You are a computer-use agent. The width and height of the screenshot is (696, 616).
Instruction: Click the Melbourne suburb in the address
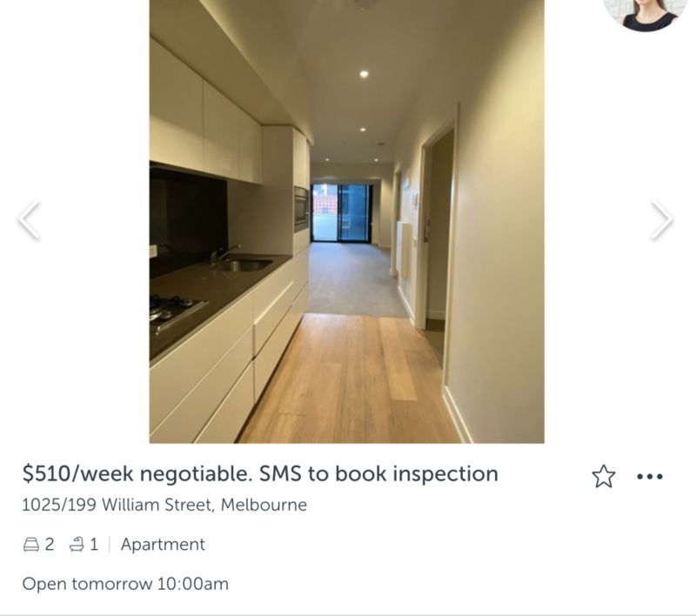[x=264, y=505]
